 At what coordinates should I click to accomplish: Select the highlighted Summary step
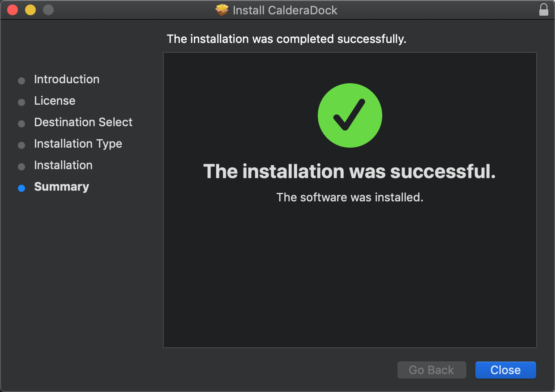click(x=61, y=187)
